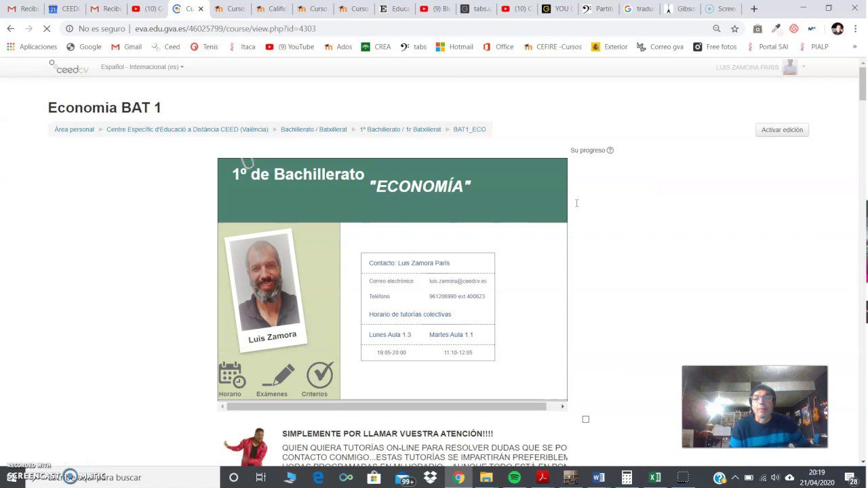Click the user profile avatar picture

(837, 28)
